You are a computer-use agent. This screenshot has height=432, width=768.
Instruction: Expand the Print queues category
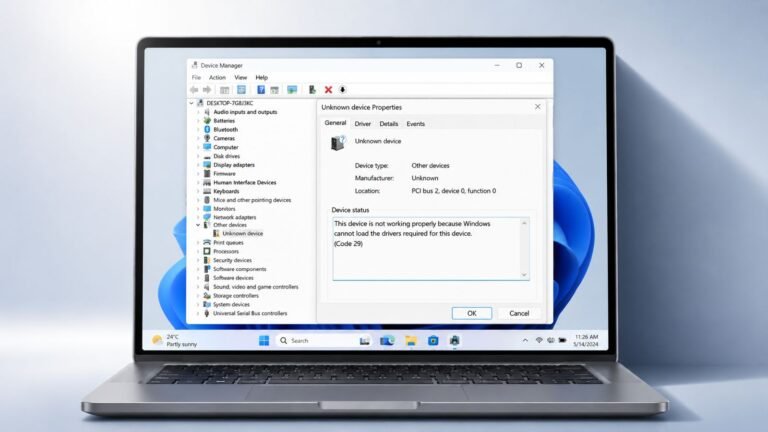pyautogui.click(x=198, y=242)
